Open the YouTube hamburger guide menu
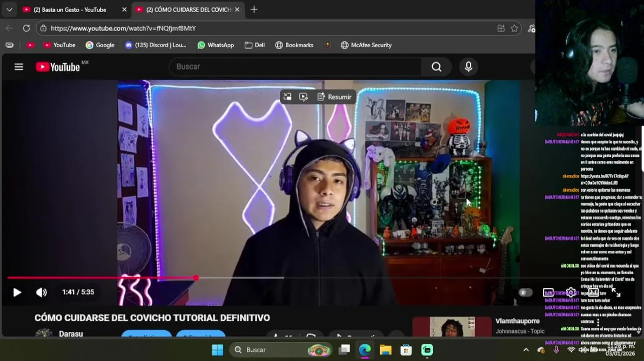Image resolution: width=644 pixels, height=361 pixels. (x=19, y=67)
